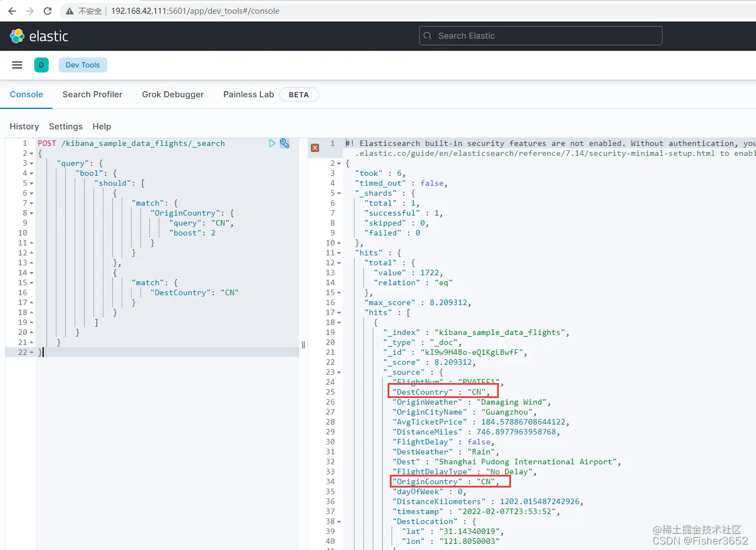756x550 pixels.
Task: Collapse DestLocation block at response line 38
Action: [x=339, y=522]
